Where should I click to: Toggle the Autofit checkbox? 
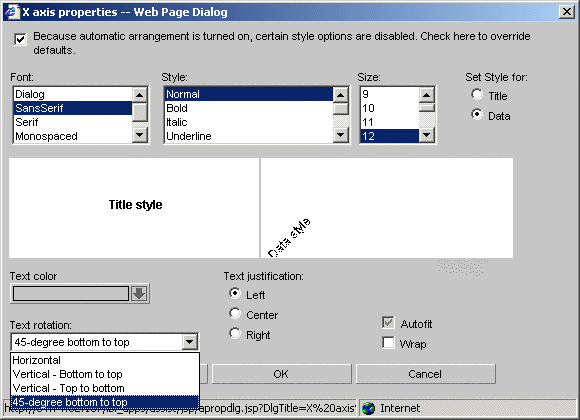(388, 323)
